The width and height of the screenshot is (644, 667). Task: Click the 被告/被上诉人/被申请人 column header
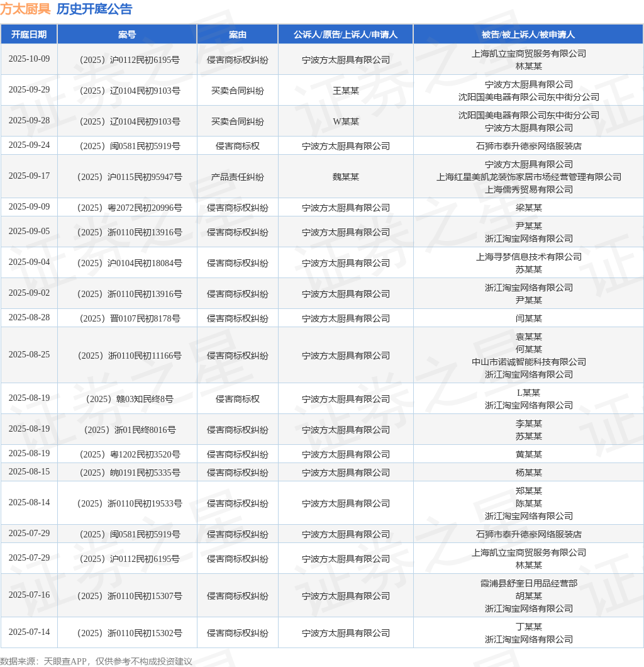tap(528, 35)
